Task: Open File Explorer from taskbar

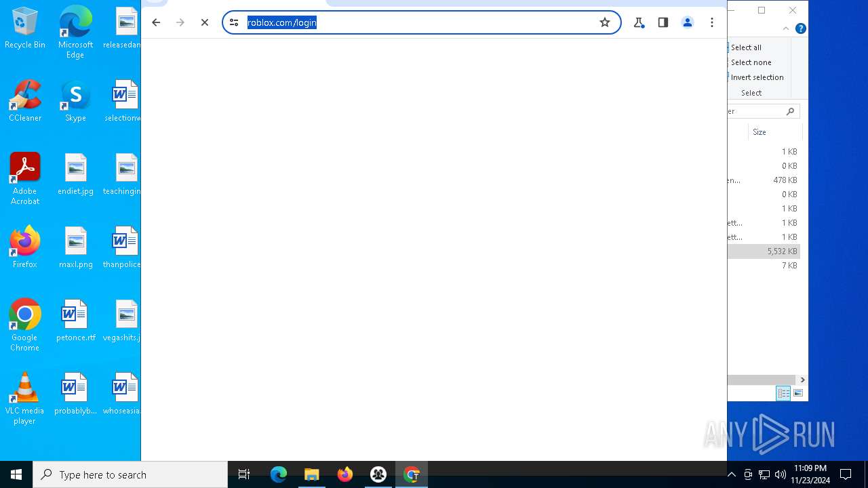Action: [x=312, y=474]
